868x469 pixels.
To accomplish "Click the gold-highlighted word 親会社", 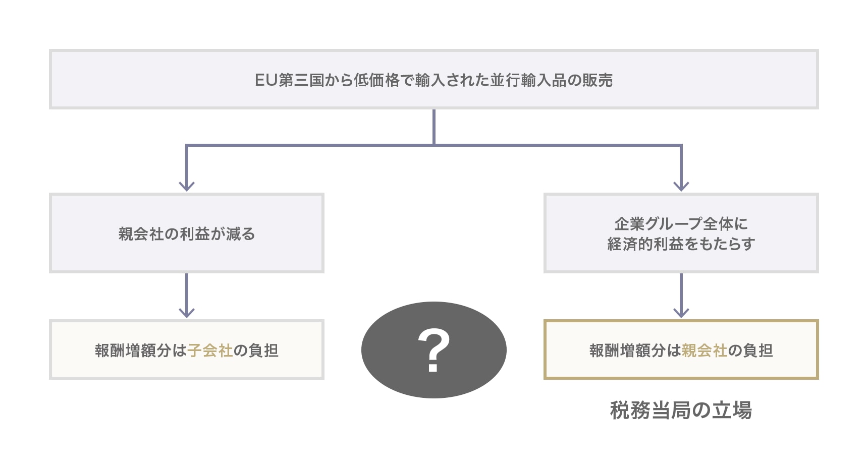I will (704, 350).
